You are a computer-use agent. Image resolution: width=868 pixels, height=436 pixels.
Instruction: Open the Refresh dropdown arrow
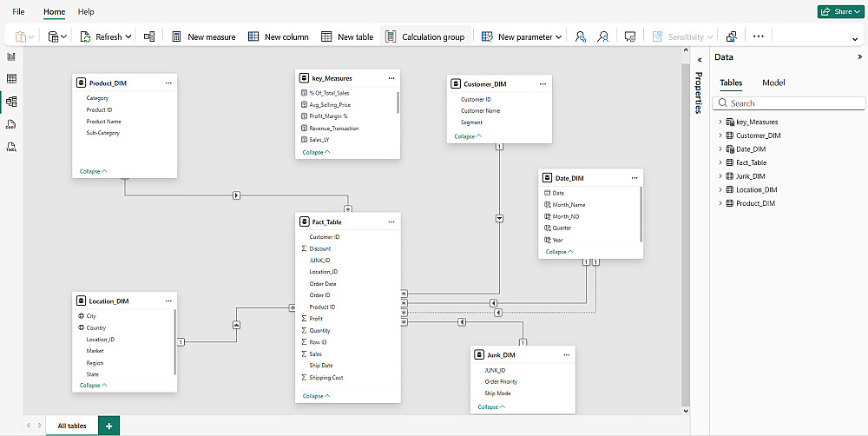pyautogui.click(x=128, y=36)
